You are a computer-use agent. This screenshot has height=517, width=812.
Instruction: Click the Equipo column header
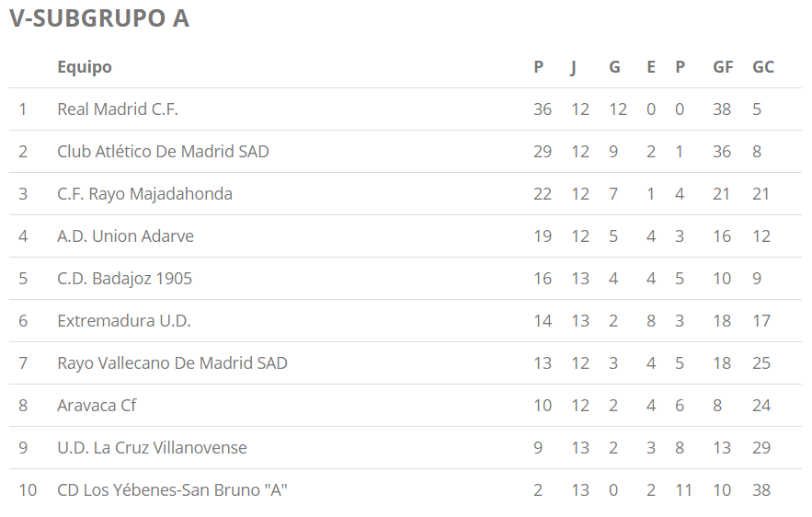pyautogui.click(x=85, y=67)
